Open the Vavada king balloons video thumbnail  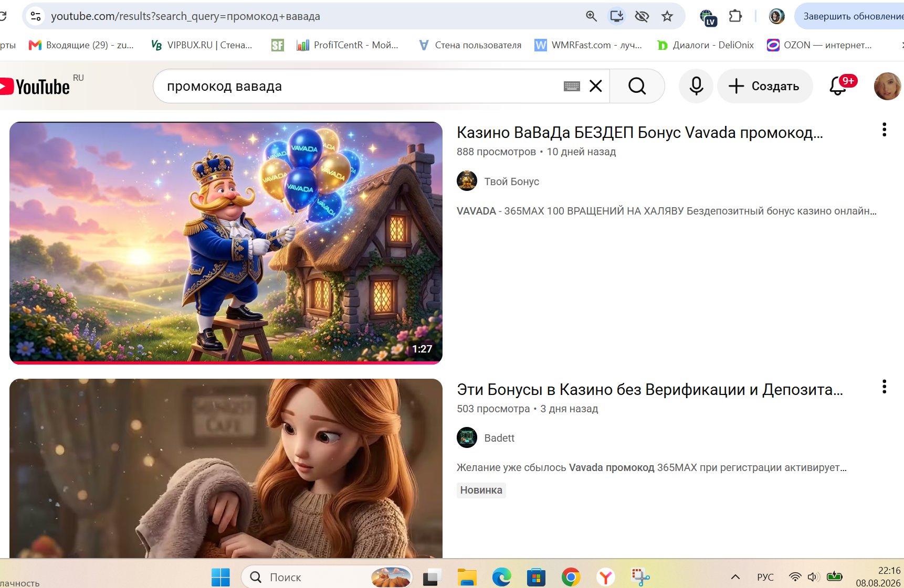(x=226, y=243)
